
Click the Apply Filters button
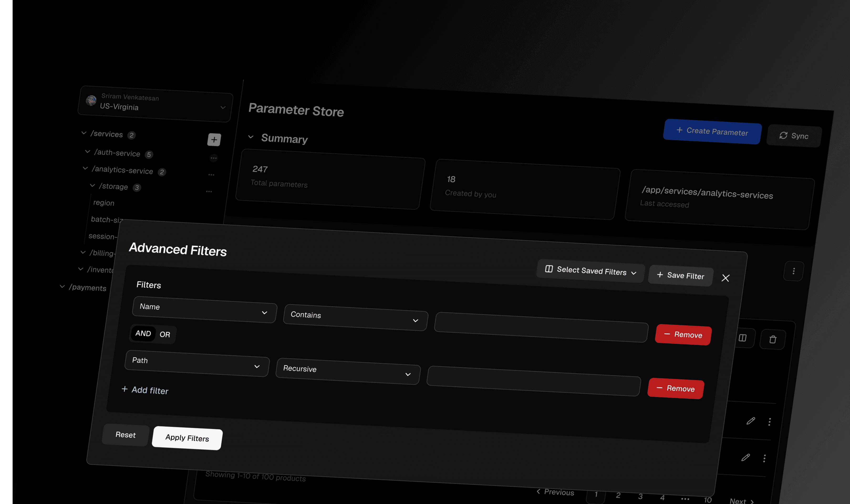click(187, 438)
